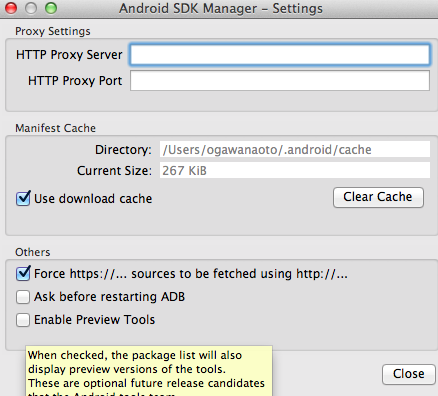Tick the Enable Preview Tools checkbox

tap(23, 320)
